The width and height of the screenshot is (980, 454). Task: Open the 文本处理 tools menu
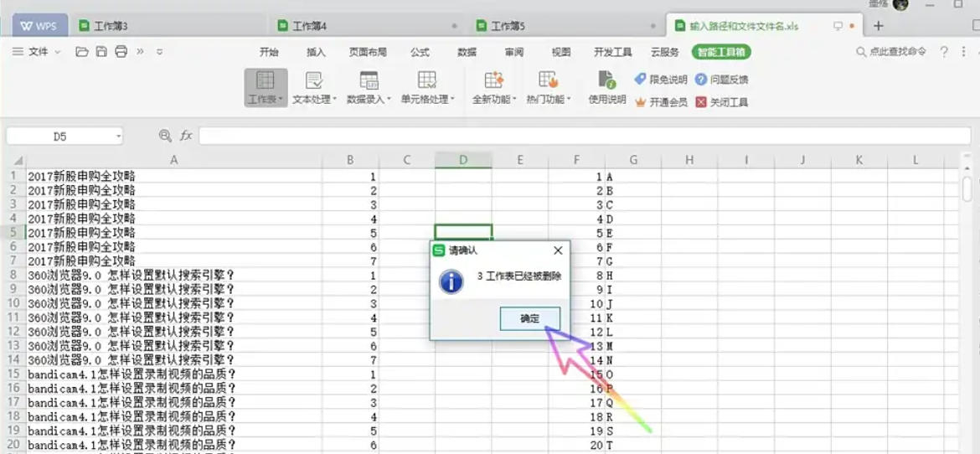314,88
